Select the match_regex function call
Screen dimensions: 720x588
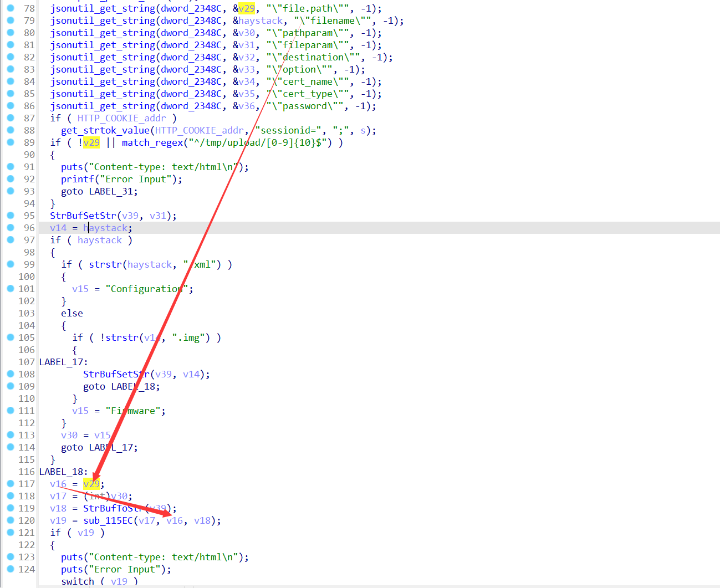point(152,143)
